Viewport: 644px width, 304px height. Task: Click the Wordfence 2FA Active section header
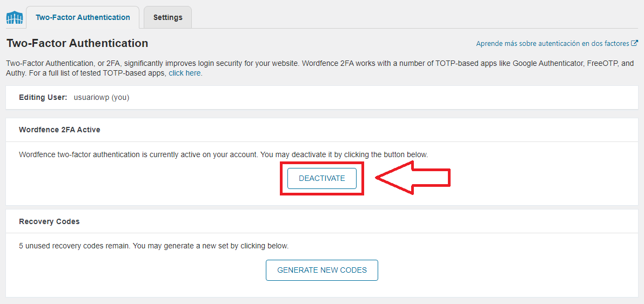59,130
